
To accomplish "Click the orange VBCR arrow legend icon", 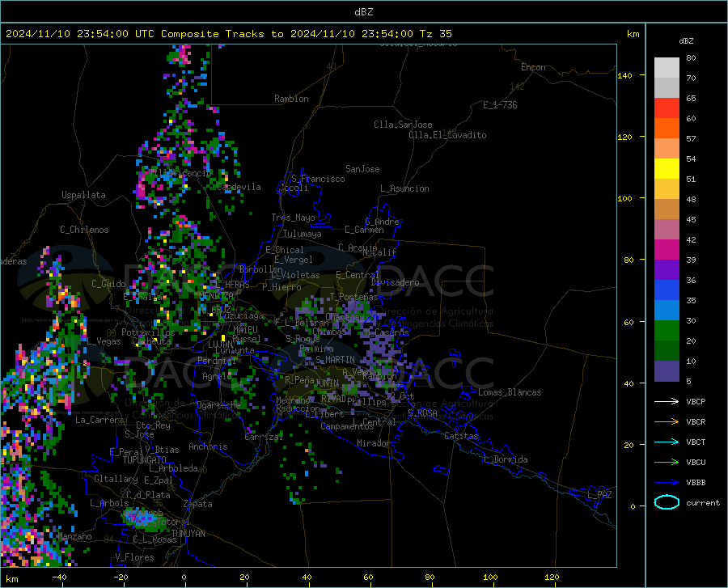I will (x=667, y=421).
